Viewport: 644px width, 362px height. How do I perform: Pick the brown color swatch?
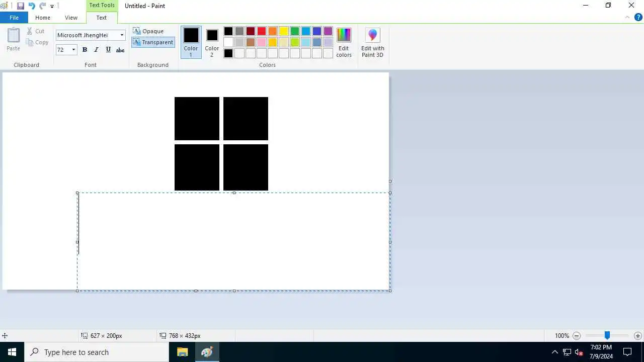click(x=251, y=42)
